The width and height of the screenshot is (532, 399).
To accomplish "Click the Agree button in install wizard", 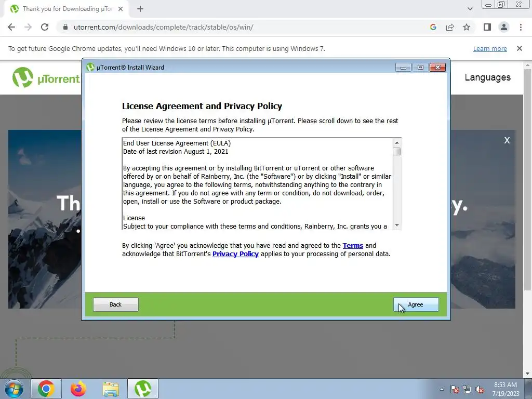I will tap(416, 304).
